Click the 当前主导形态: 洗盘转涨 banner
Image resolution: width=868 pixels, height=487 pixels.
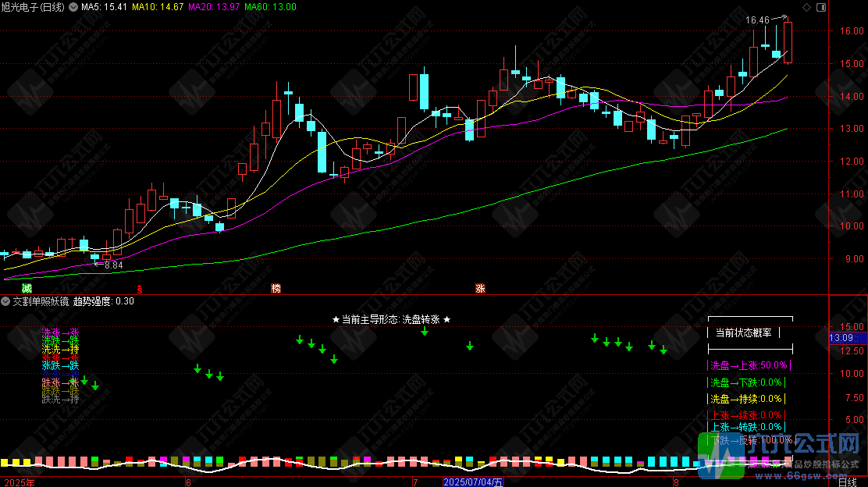391,319
